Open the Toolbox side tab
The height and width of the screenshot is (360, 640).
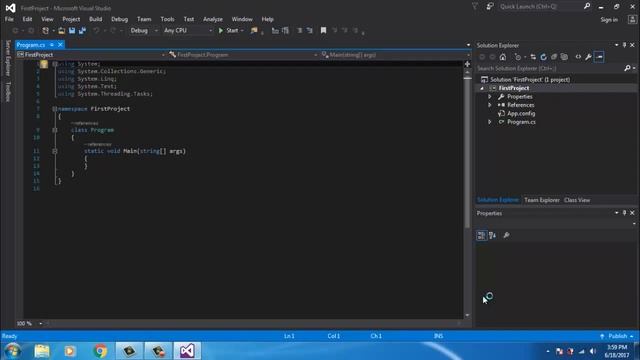click(7, 91)
